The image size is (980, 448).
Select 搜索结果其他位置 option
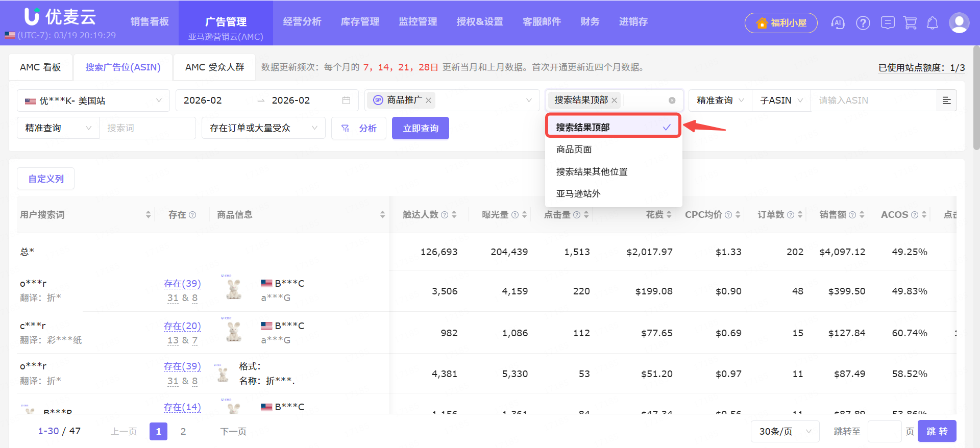pyautogui.click(x=614, y=172)
